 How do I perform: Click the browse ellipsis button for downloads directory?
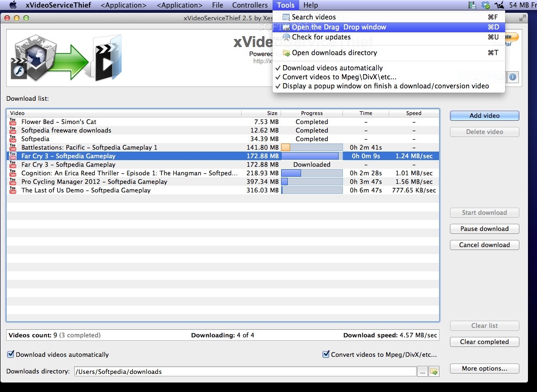423,372
